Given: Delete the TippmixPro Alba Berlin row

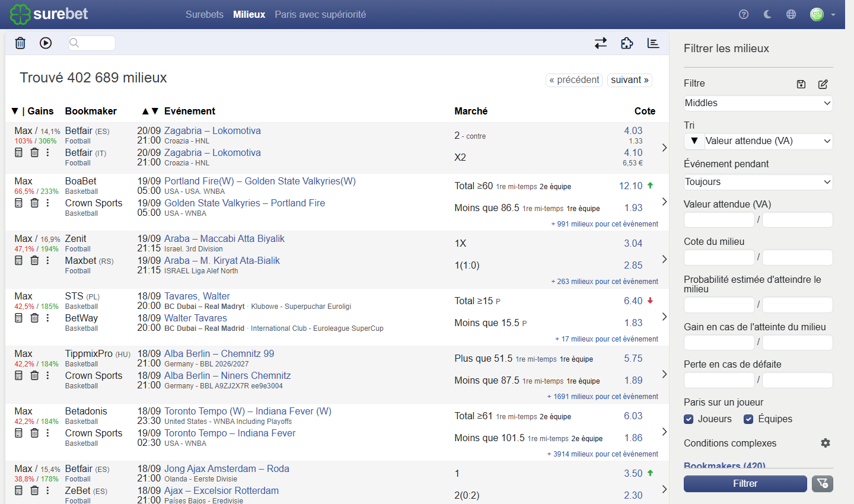Looking at the screenshot, I should click(34, 376).
